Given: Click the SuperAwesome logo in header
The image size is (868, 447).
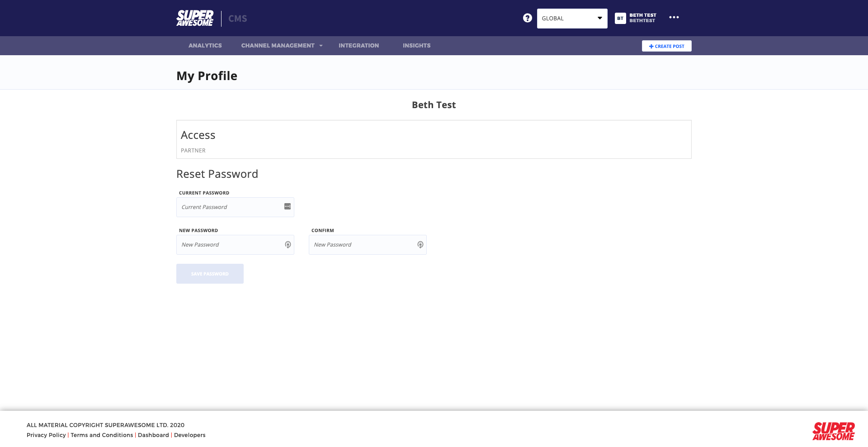Looking at the screenshot, I should [195, 18].
